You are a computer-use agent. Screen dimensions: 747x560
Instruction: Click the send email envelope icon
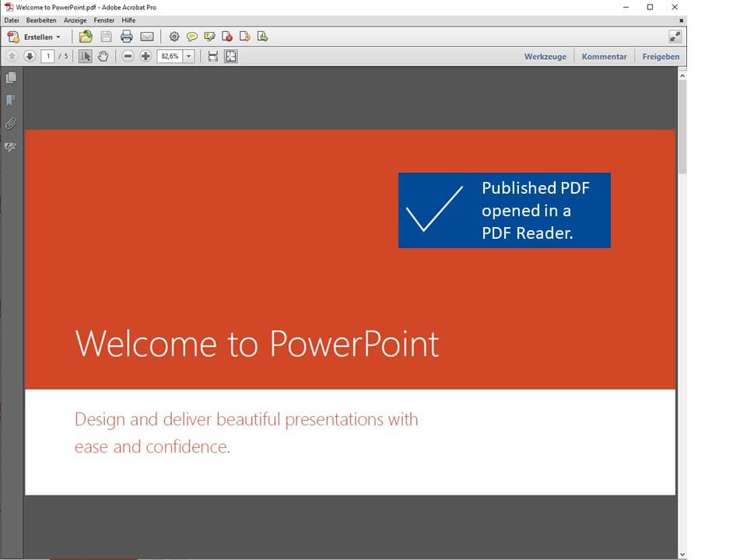[147, 37]
